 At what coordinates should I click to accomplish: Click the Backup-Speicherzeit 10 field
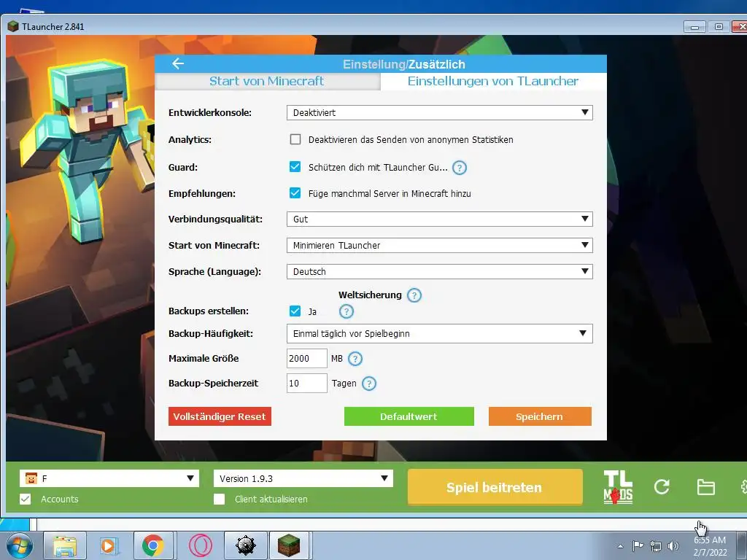point(307,384)
